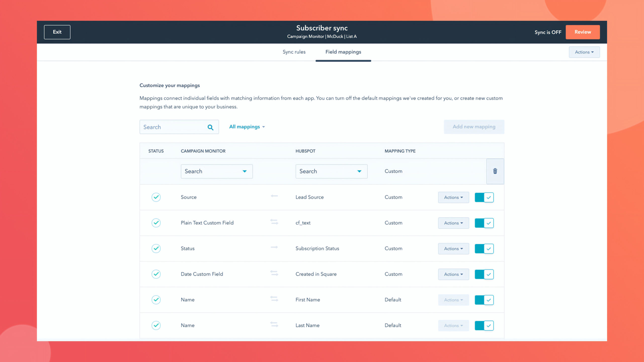Screen dimensions: 644x362
Task: Click sync direction arrow for Source mapping
Action: tap(274, 196)
